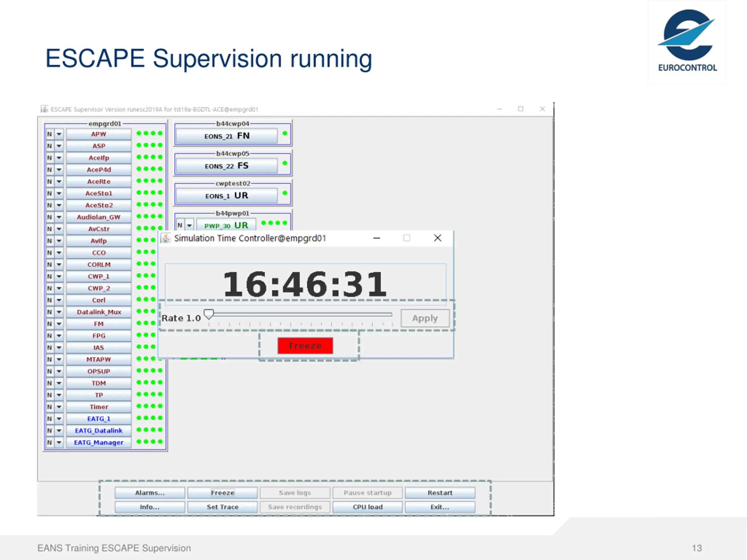Click the N state box for APW
The height and width of the screenshot is (560, 747).
point(50,134)
